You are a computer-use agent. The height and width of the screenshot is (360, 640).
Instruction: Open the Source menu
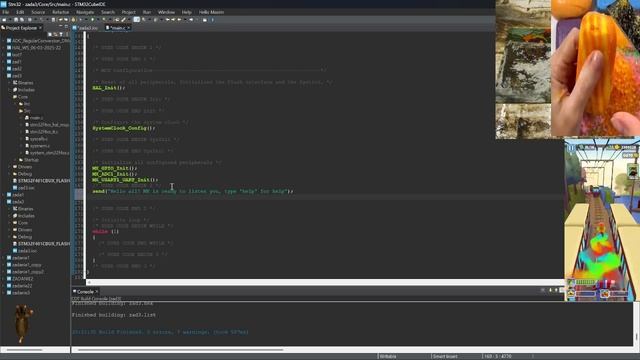pos(38,12)
